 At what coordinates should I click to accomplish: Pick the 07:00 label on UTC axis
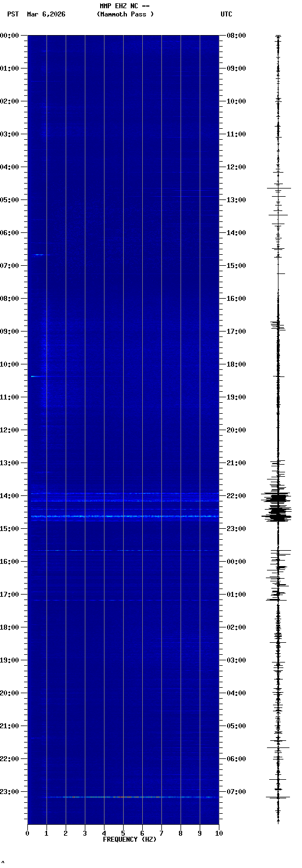pyautogui.click(x=236, y=792)
